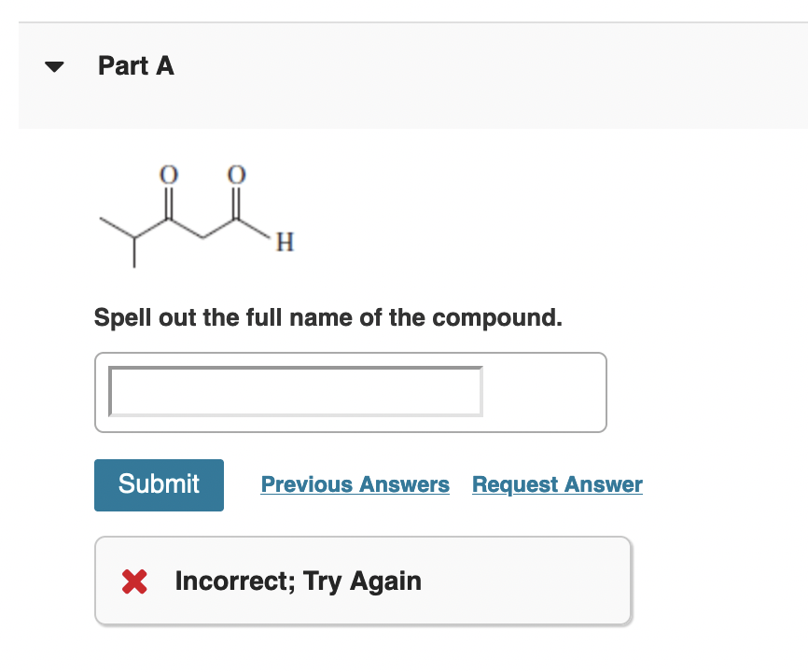Click the Incorrect; Try Again feedback banner

pos(362,581)
